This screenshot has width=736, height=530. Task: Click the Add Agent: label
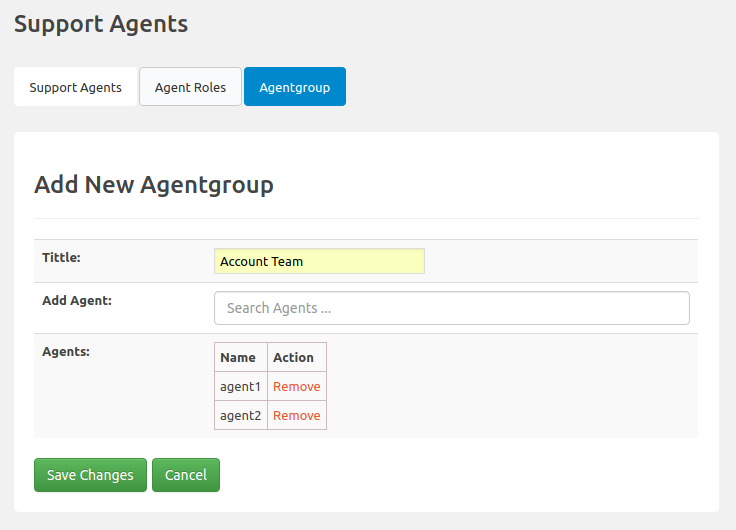click(77, 300)
